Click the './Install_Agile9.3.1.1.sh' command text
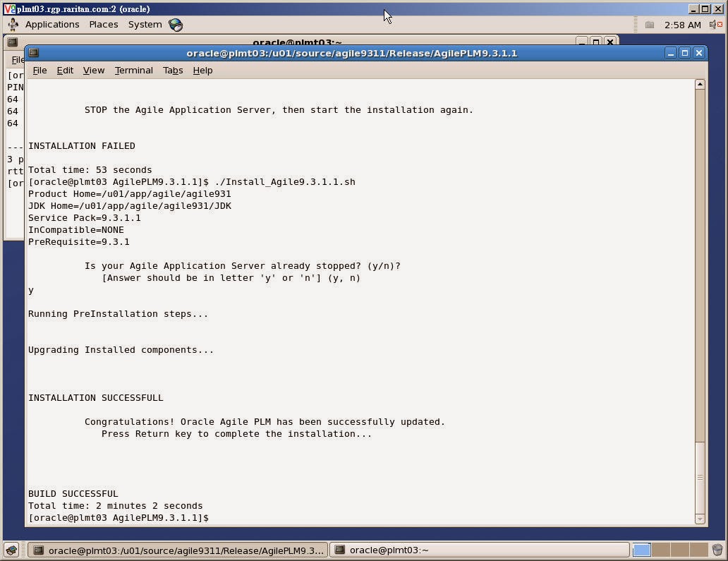Image resolution: width=728 pixels, height=561 pixels. click(x=285, y=182)
